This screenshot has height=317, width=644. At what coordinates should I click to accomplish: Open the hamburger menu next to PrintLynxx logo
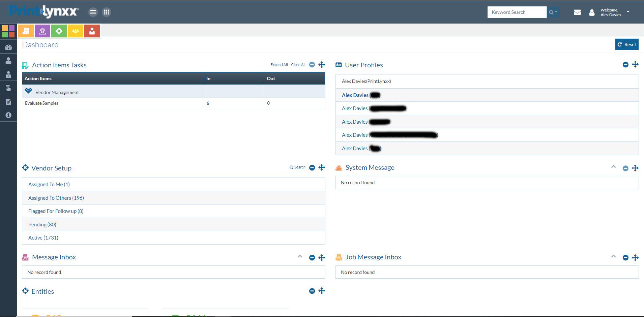[93, 12]
